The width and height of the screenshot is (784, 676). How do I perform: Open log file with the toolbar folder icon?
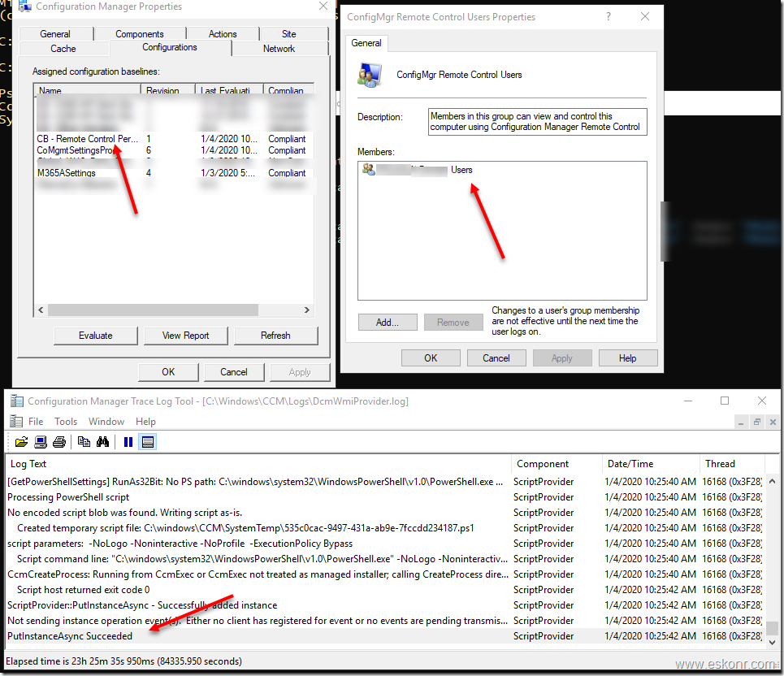point(21,442)
